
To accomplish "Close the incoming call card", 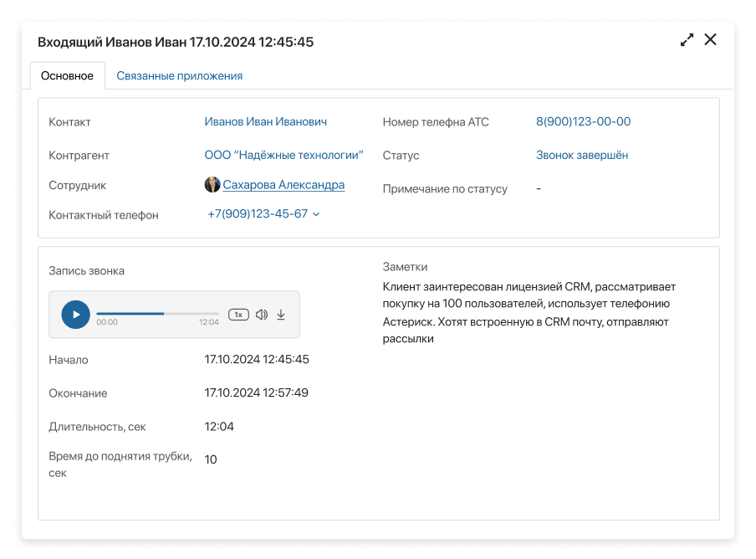I will point(710,39).
